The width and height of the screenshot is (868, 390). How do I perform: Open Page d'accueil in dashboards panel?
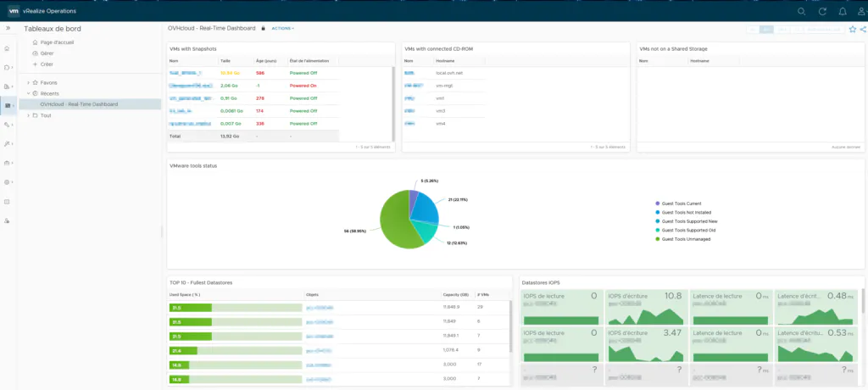(x=57, y=42)
